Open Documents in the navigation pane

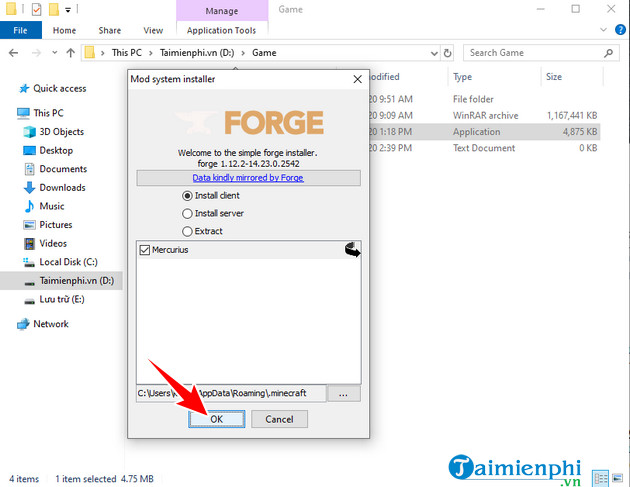click(x=63, y=169)
